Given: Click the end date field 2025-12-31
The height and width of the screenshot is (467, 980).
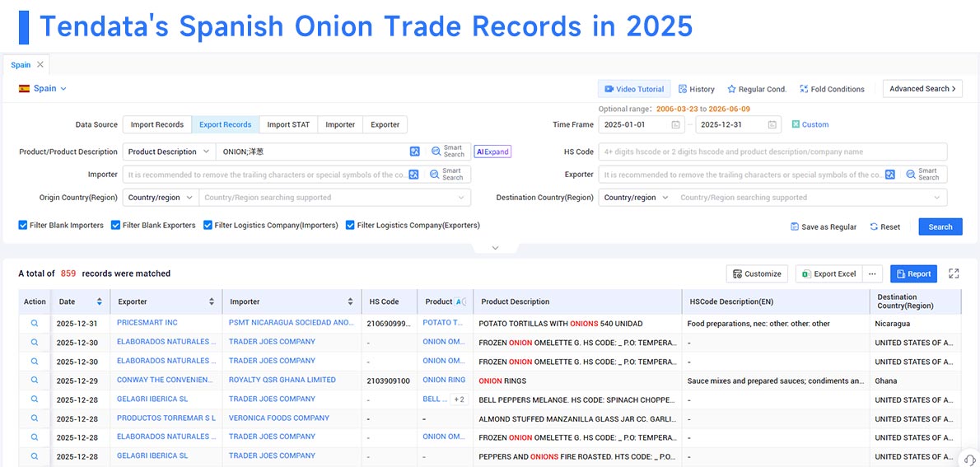Looking at the screenshot, I should click(x=738, y=124).
